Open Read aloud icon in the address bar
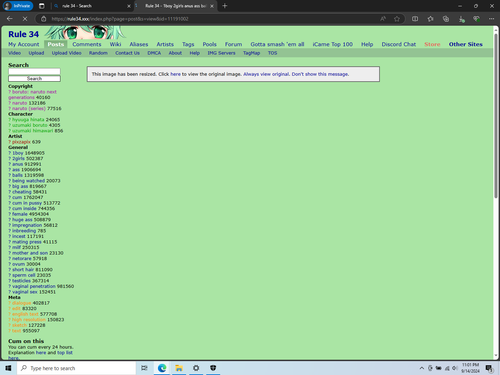500x375 pixels. (x=383, y=19)
